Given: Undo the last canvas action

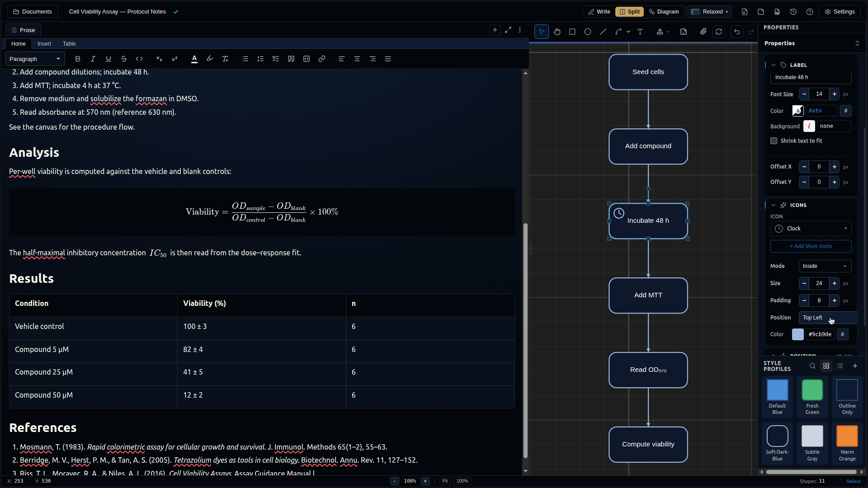Looking at the screenshot, I should (737, 32).
